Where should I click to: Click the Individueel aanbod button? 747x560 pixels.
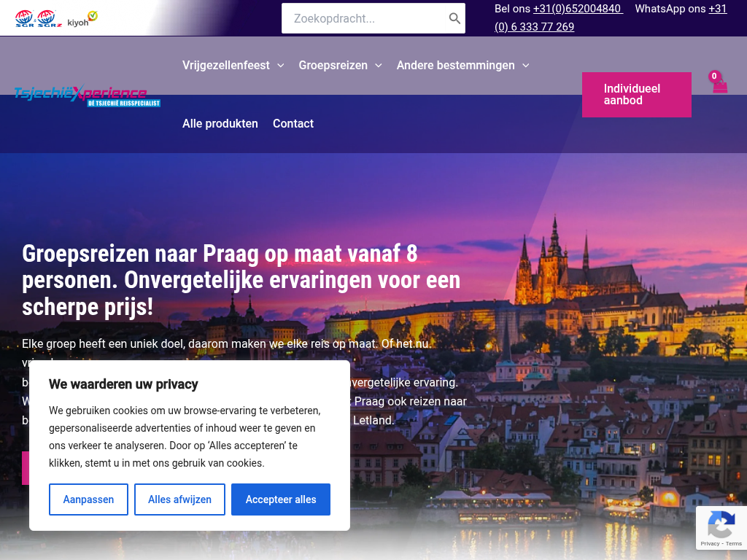point(636,95)
